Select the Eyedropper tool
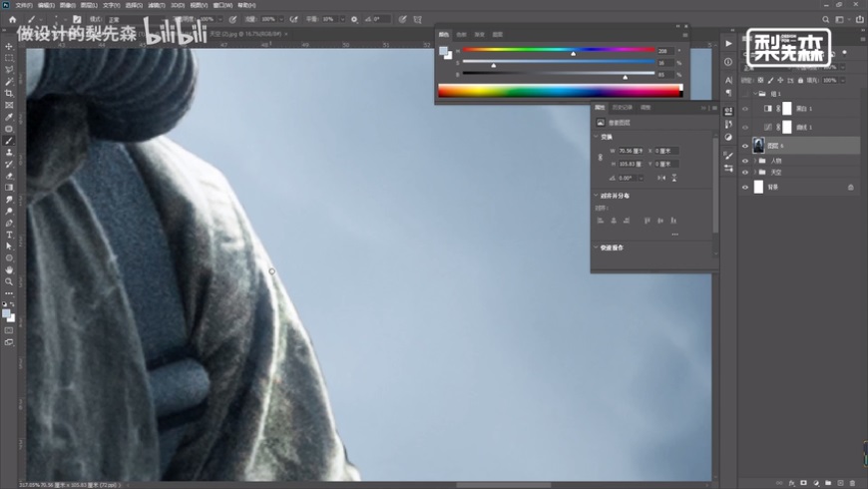868x489 pixels. click(x=9, y=117)
